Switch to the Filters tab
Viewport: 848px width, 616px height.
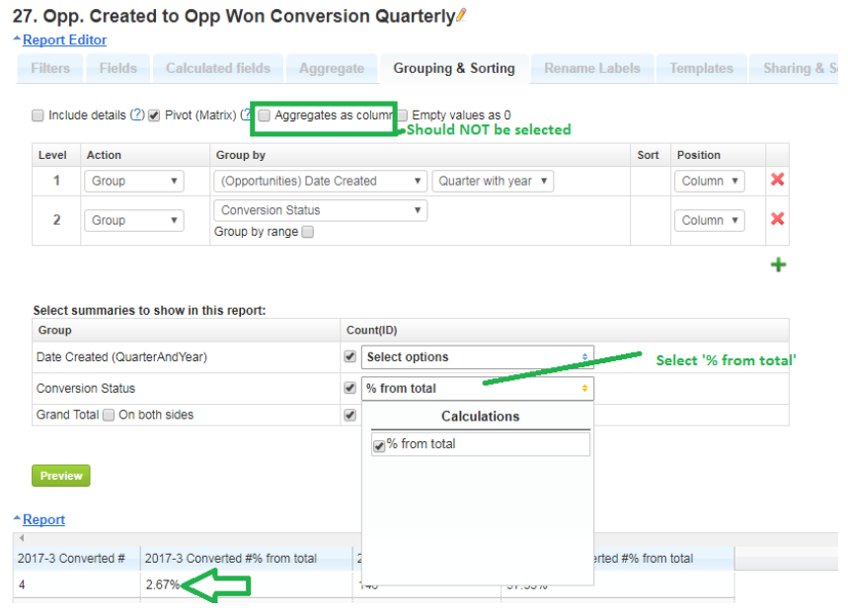click(x=50, y=68)
